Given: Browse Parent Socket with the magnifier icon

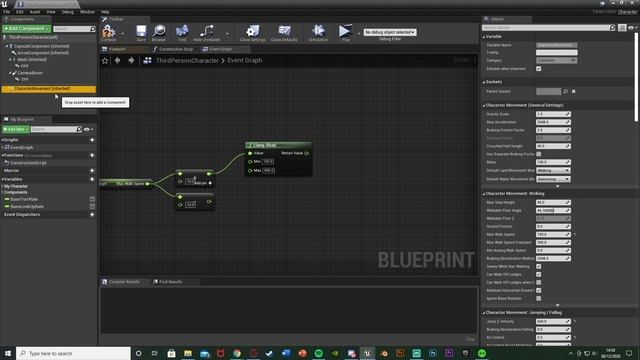Looking at the screenshot, I should (x=566, y=91).
